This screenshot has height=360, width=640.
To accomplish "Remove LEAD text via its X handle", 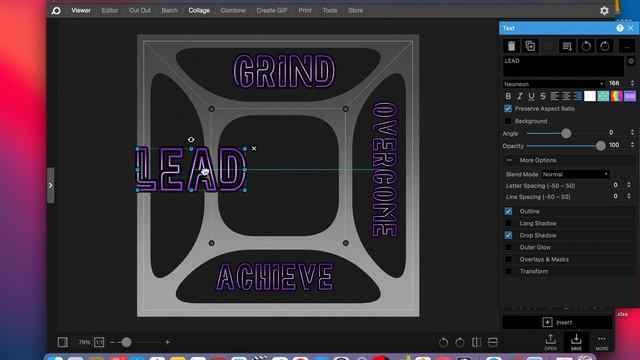I will point(254,149).
